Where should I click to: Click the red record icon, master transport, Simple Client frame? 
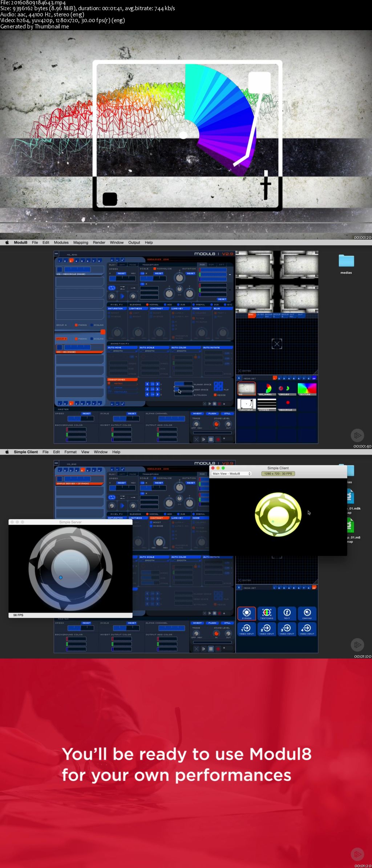pyautogui.click(x=218, y=649)
